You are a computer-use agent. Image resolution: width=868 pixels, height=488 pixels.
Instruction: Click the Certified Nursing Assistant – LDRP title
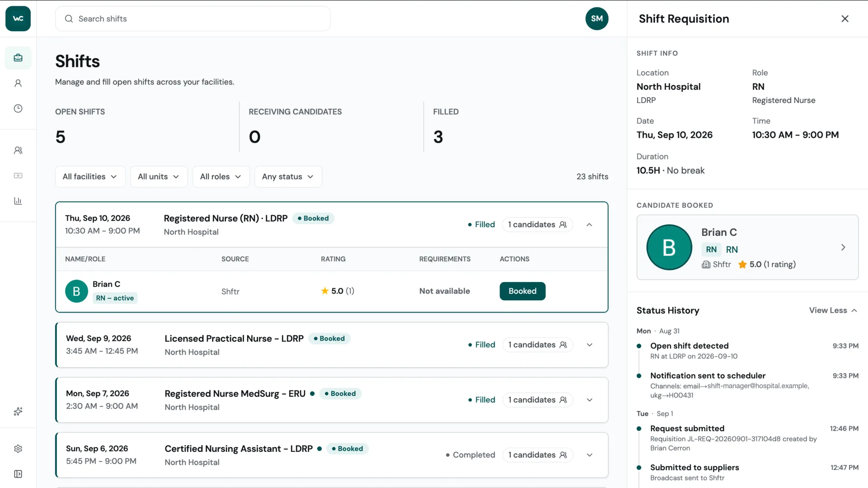(238, 449)
